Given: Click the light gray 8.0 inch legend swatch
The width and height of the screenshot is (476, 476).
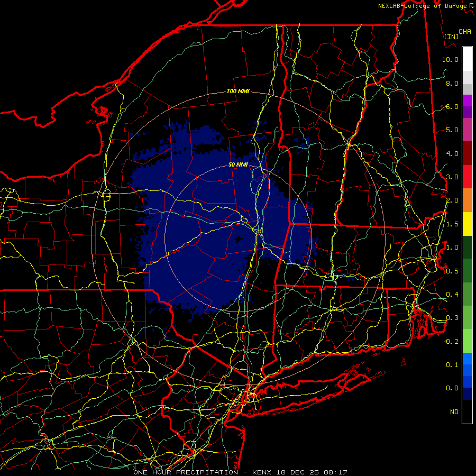Looking at the screenshot, I should coord(467,77).
